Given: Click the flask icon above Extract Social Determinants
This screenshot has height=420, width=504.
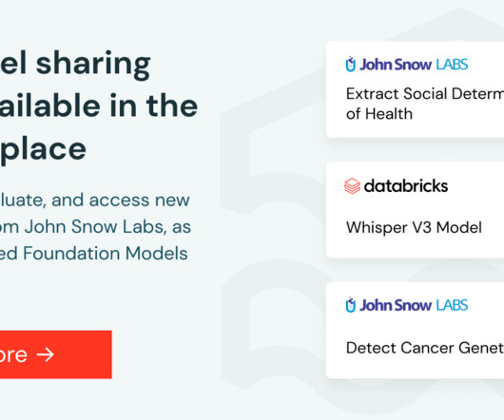Looking at the screenshot, I should 350,64.
